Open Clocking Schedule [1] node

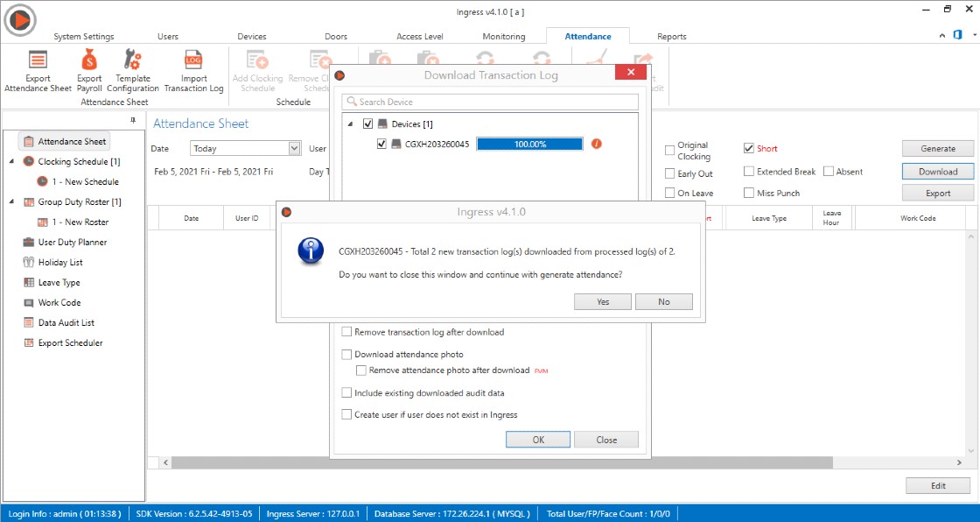click(72, 161)
